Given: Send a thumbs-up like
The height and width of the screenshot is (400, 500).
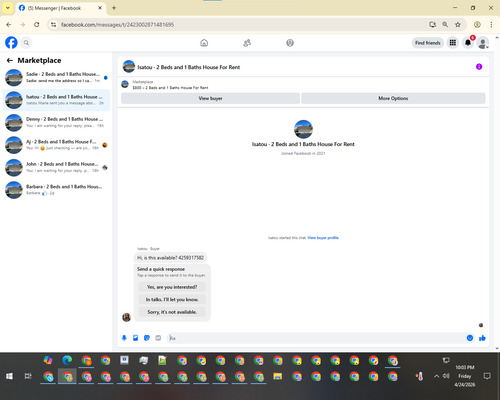Looking at the screenshot, I should point(482,338).
